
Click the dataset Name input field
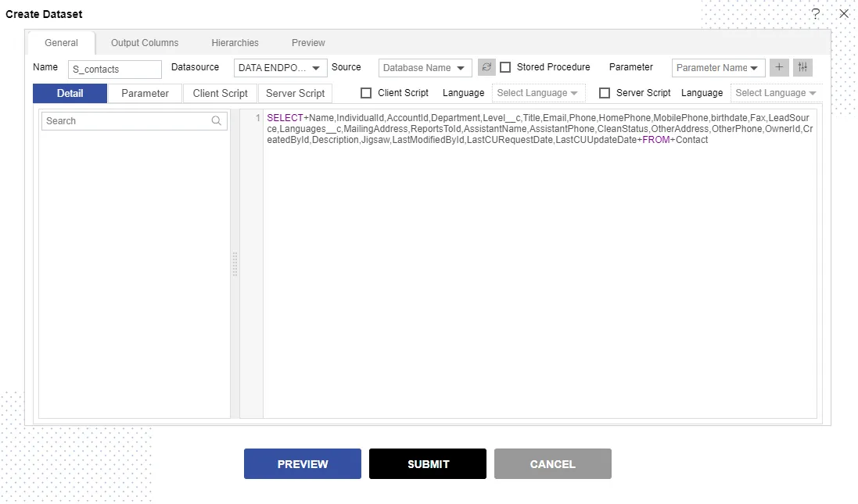(x=115, y=70)
